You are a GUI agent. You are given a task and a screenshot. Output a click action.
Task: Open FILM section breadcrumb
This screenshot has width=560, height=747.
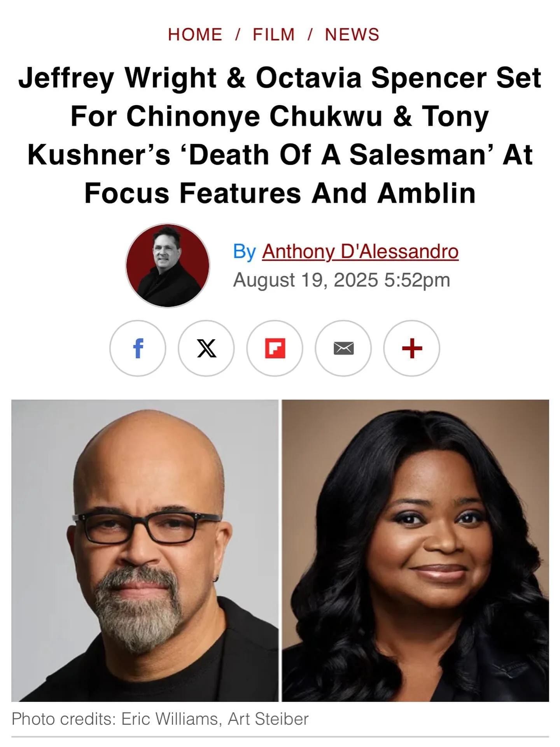click(274, 35)
